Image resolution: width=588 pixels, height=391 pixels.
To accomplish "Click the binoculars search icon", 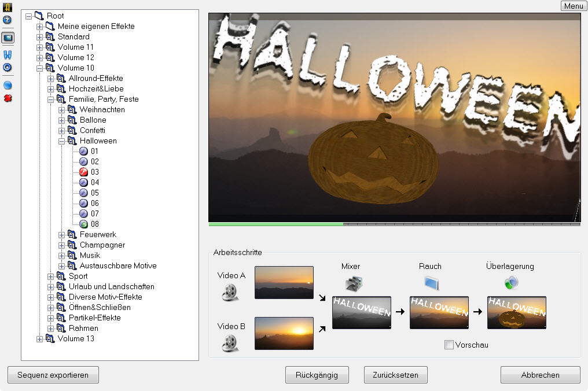I will click(x=8, y=55).
